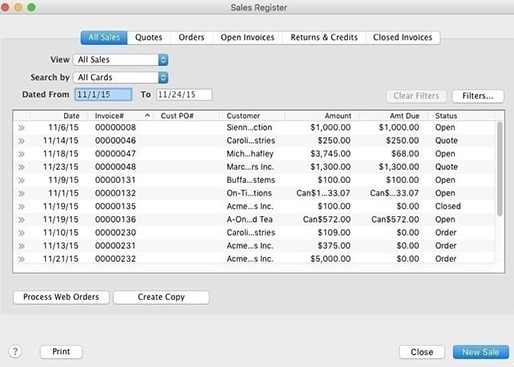Click amount Can$572.00 in Amount column
This screenshot has width=514, height=367.
pos(327,219)
